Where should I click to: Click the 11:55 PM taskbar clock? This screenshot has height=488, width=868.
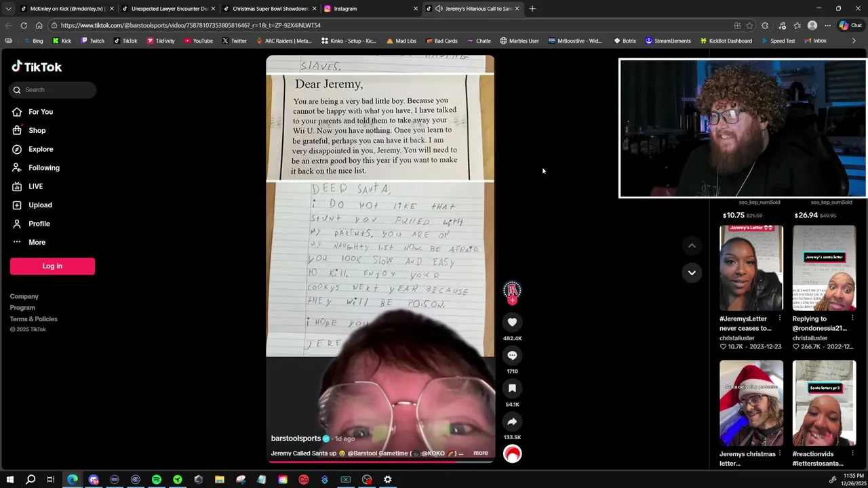pyautogui.click(x=853, y=476)
